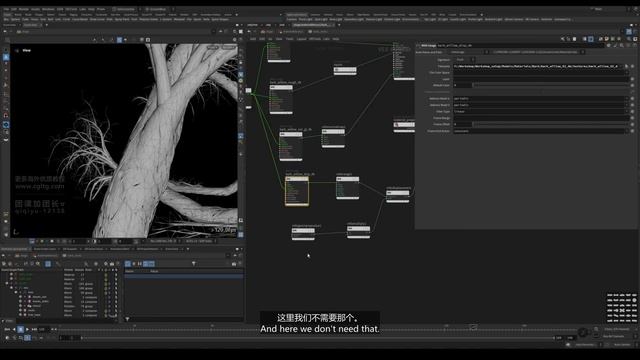Screen dimensions: 640x360
Task: Click the Point Light shelf tool
Action: click(x=305, y=19)
